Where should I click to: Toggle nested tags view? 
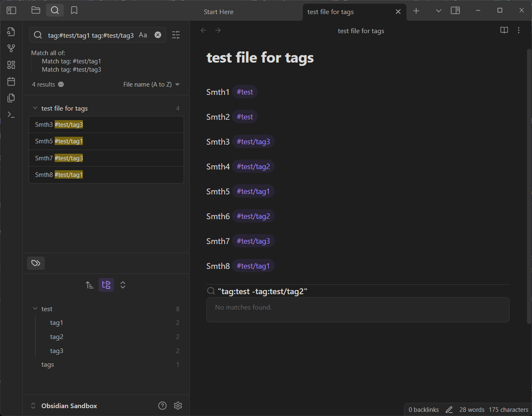(x=106, y=285)
